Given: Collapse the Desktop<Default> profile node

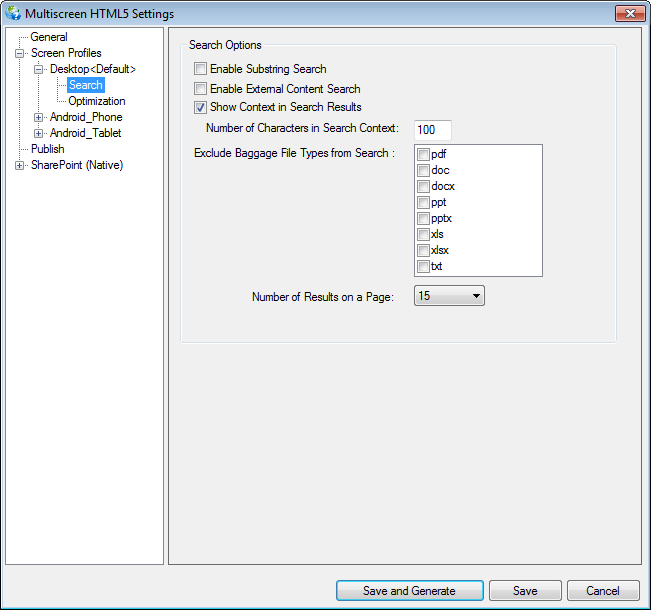Looking at the screenshot, I should click(x=39, y=69).
